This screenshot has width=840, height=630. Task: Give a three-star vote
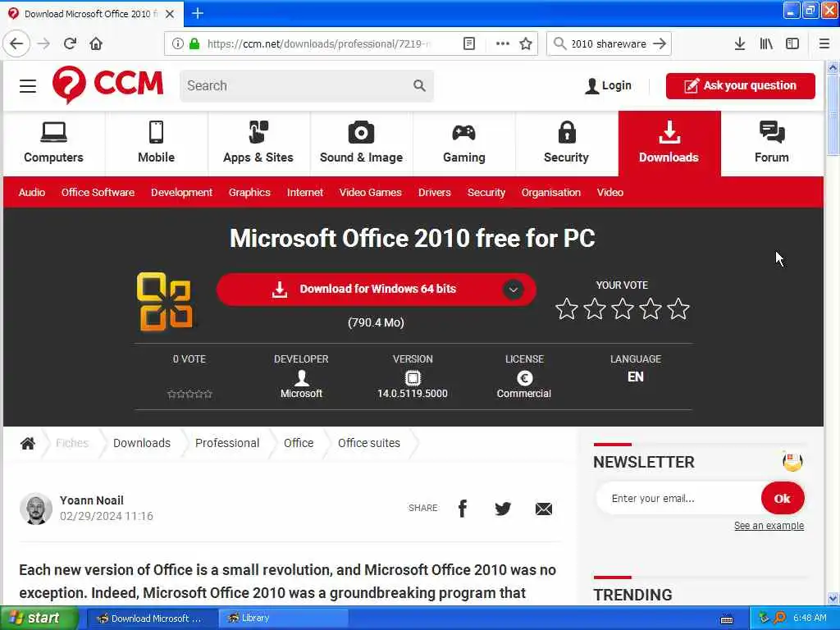623,309
